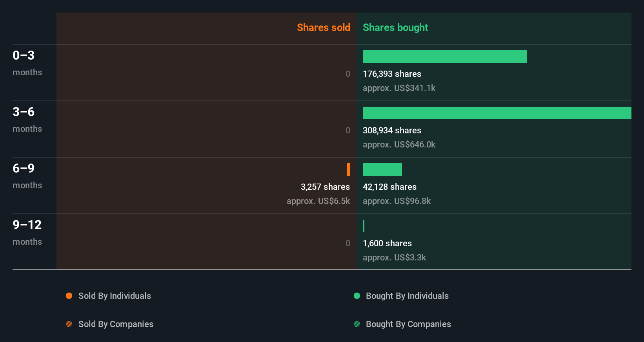Click the 3,257 shares sold text

[x=325, y=187]
